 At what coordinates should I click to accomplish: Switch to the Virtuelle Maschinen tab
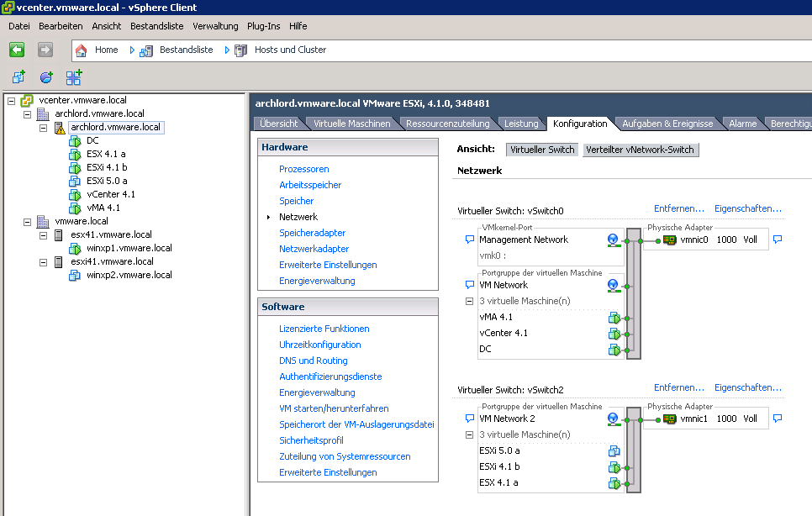coord(351,124)
